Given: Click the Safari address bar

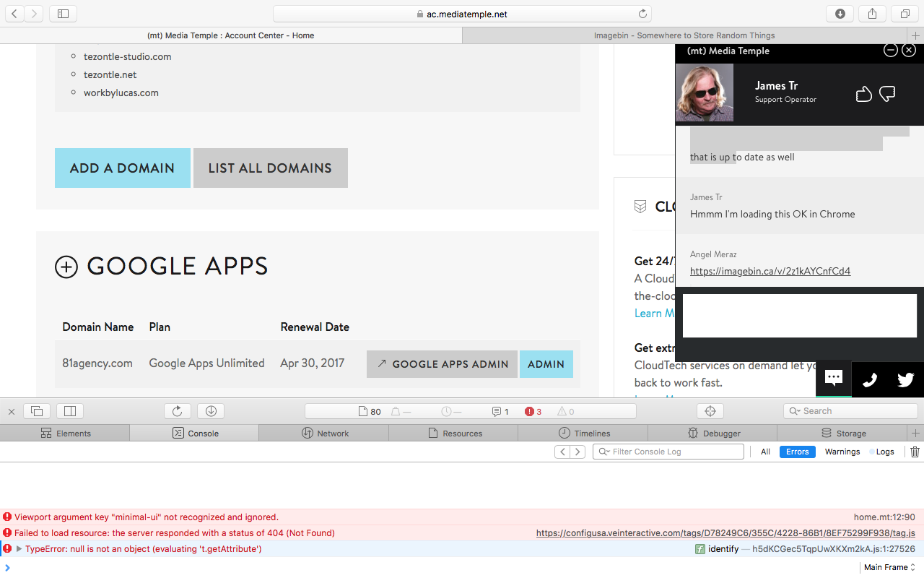Looking at the screenshot, I should pos(462,14).
